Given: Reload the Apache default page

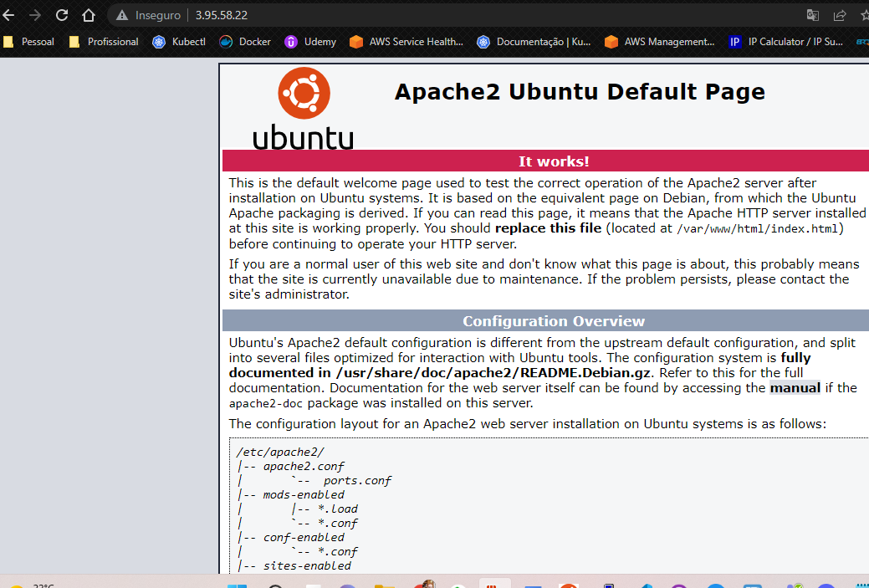Looking at the screenshot, I should click(62, 15).
